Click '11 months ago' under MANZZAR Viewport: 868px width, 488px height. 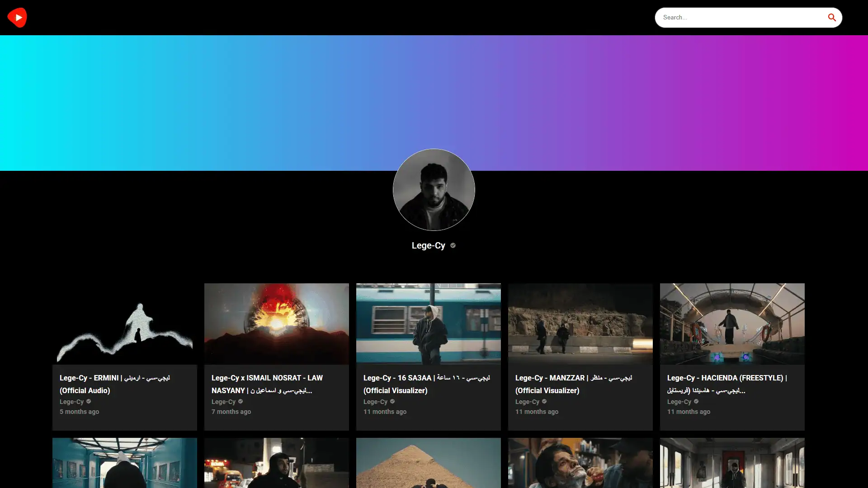[x=537, y=412]
